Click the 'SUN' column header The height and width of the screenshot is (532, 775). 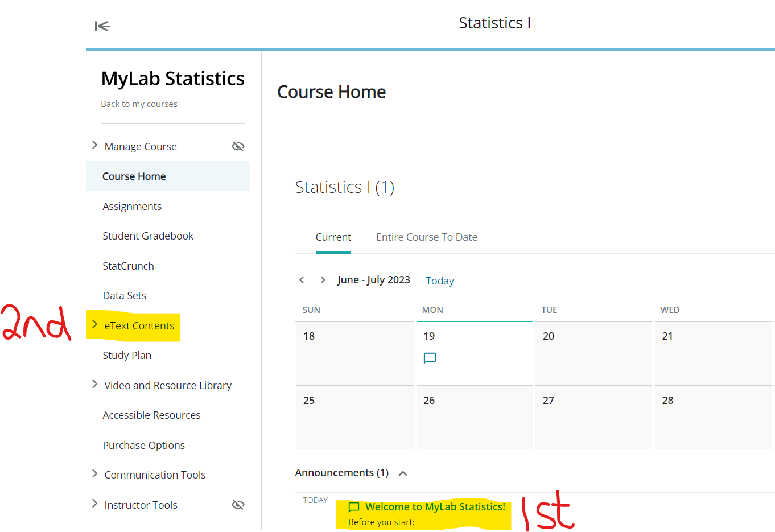click(311, 310)
